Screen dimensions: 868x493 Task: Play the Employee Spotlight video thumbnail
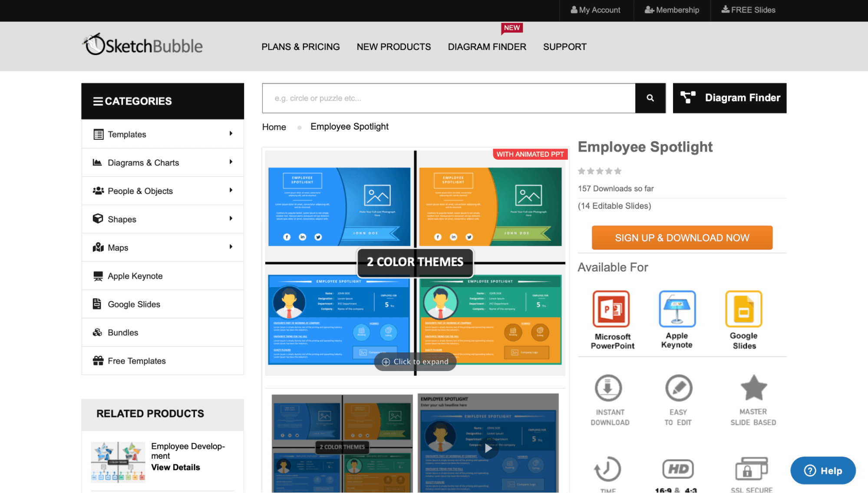tap(488, 448)
